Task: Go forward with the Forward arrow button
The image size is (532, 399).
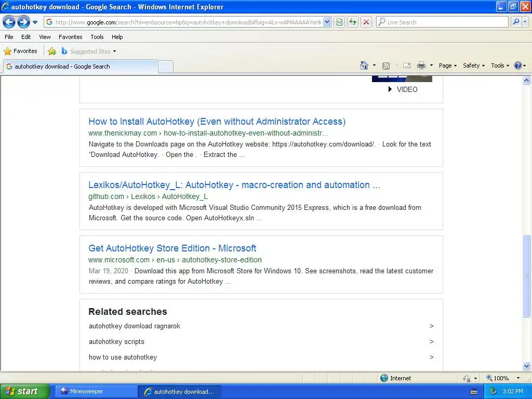Action: pos(23,22)
